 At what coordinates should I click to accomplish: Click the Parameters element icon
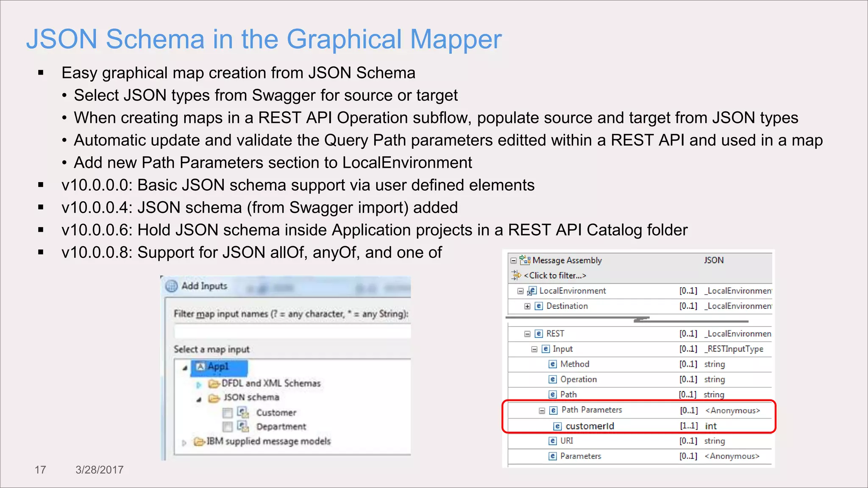click(x=553, y=456)
